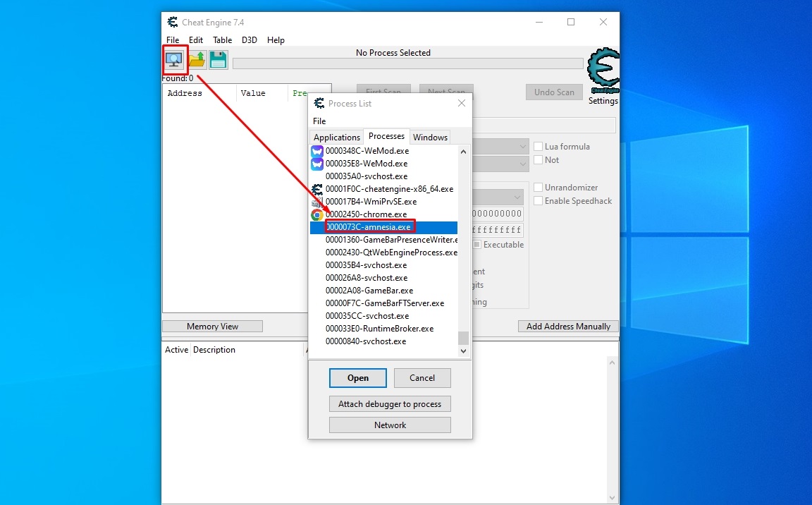The image size is (812, 505).
Task: Open the dropdown next to Not checkbox
Action: pos(522,164)
